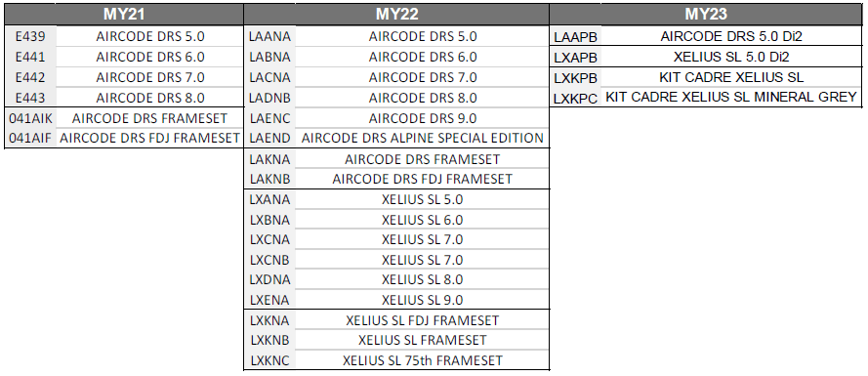The height and width of the screenshot is (376, 868).
Task: Click the LXKNA code cell
Action: (x=269, y=320)
